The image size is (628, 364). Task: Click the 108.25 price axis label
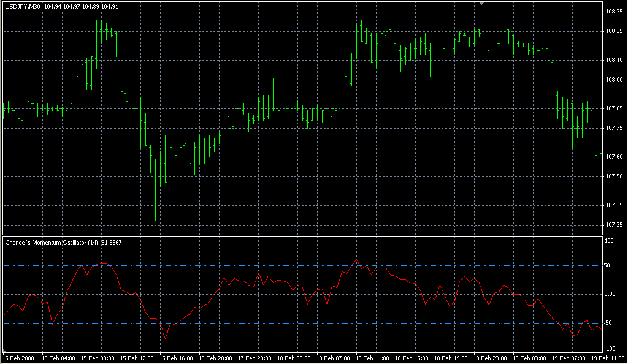coord(613,31)
